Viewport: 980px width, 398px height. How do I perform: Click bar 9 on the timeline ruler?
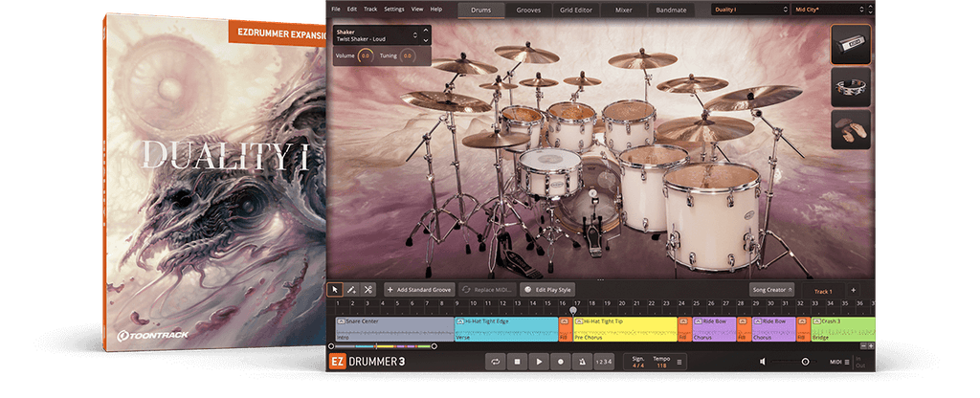click(457, 303)
